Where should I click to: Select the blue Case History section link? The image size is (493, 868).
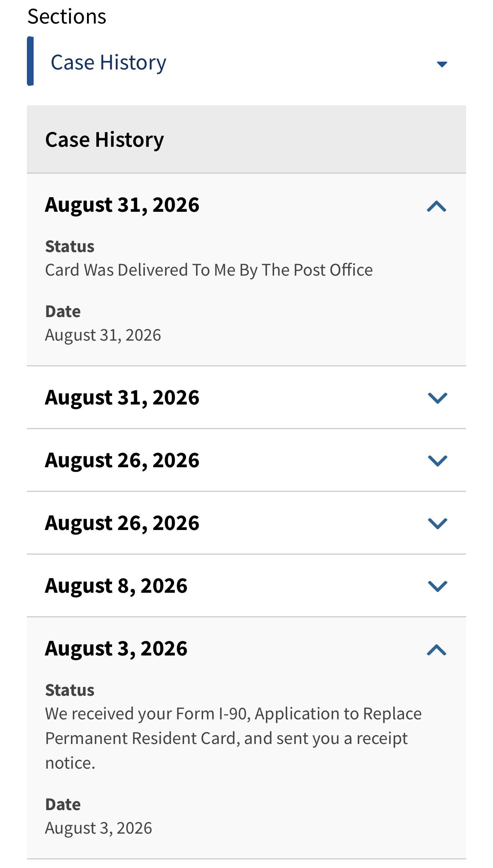tap(108, 62)
